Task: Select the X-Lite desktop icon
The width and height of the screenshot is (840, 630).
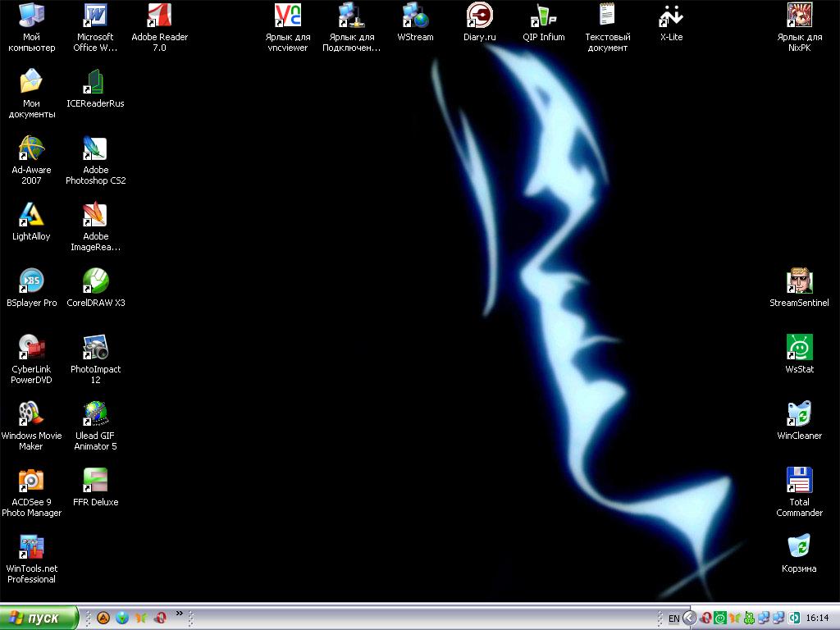Action: [x=671, y=16]
